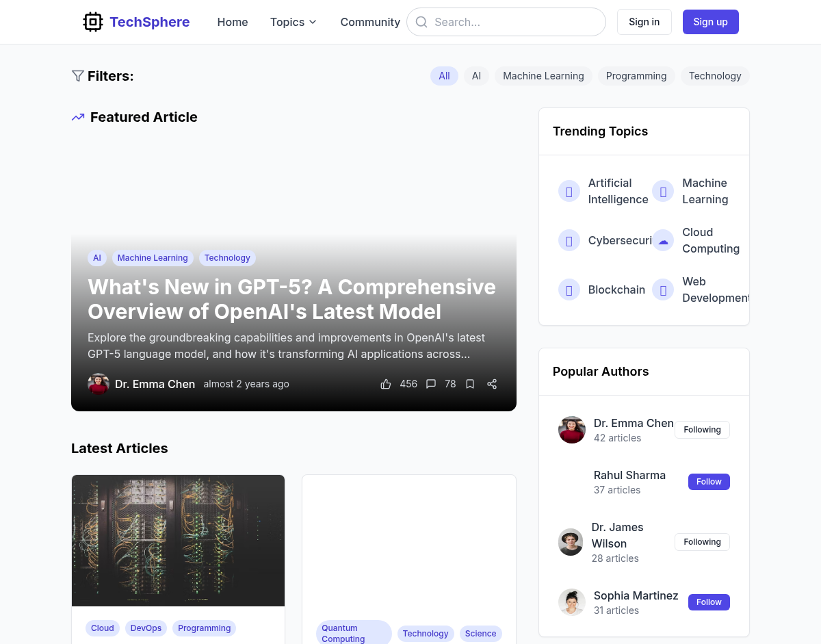Click the Science tag
Image resolution: width=821 pixels, height=644 pixels.
coord(480,634)
